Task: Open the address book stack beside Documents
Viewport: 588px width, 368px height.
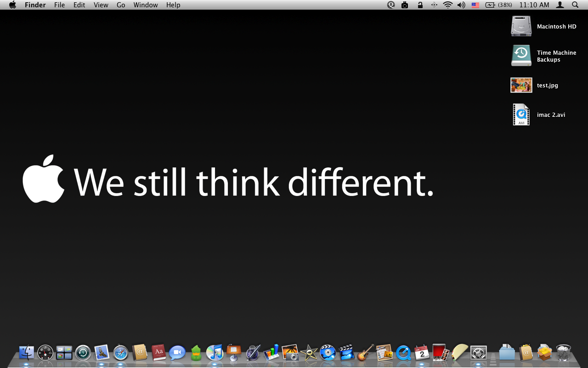Action: pos(526,353)
